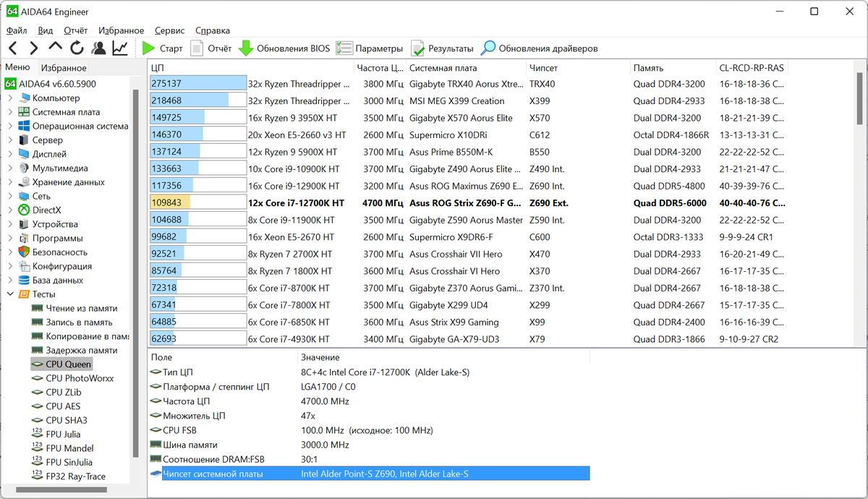Viewport: 868px width, 499px height.
Task: Click the refresh icon in toolbar
Action: [77, 48]
